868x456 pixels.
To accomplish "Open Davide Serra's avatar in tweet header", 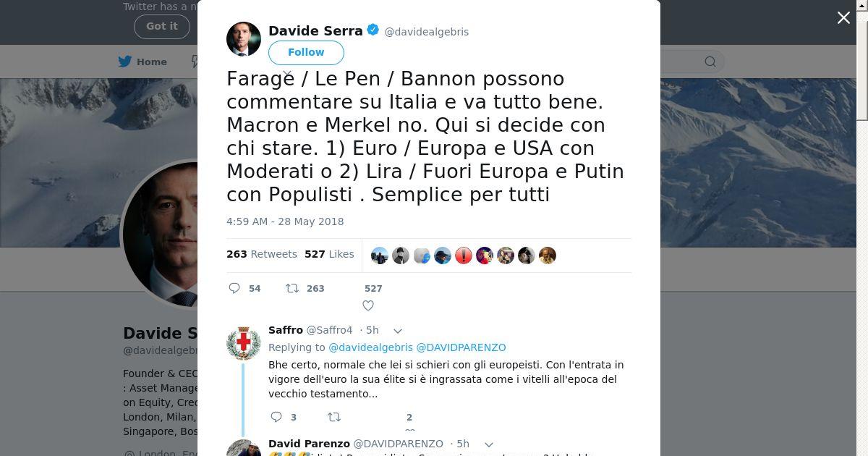I will point(244,39).
